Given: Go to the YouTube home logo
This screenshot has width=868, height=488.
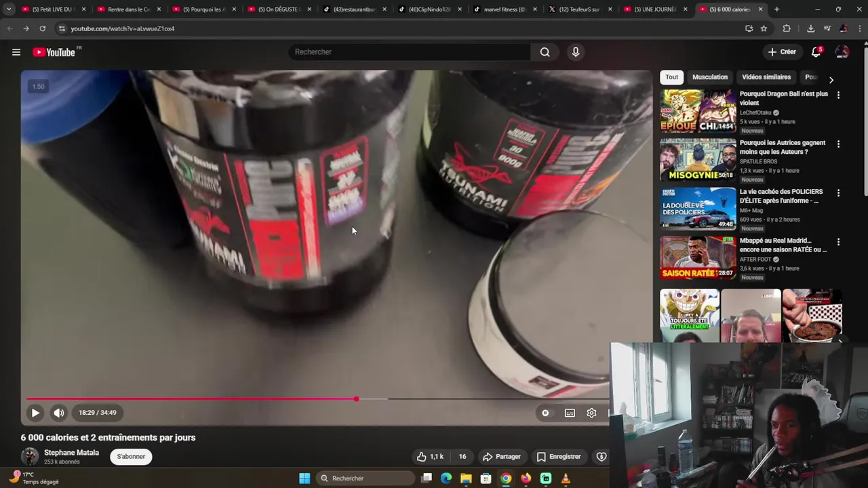Looking at the screenshot, I should (54, 52).
